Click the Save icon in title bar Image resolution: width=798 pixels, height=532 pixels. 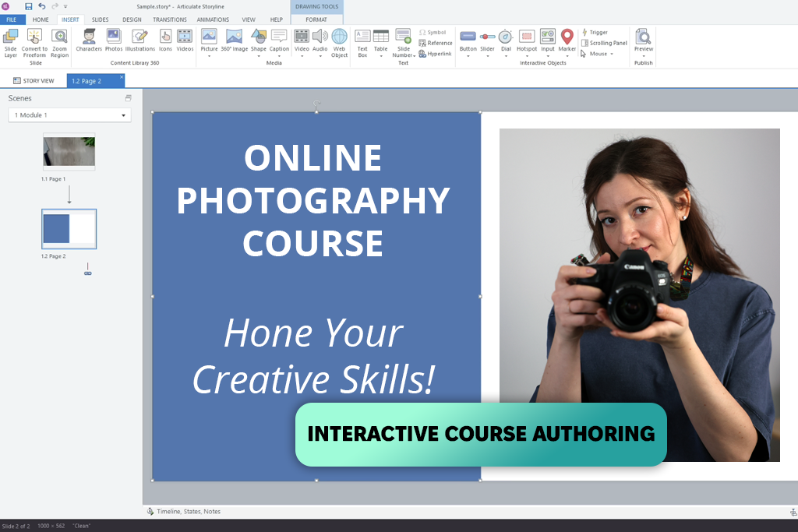click(29, 6)
